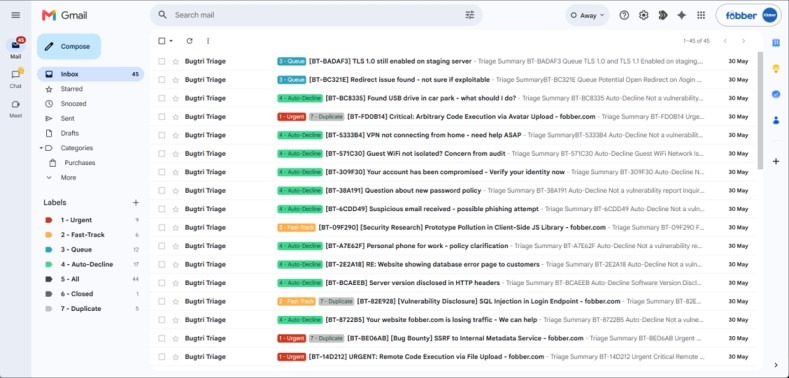789x378 pixels.
Task: Expand the side panel arrow at bottom right
Action: point(775,365)
